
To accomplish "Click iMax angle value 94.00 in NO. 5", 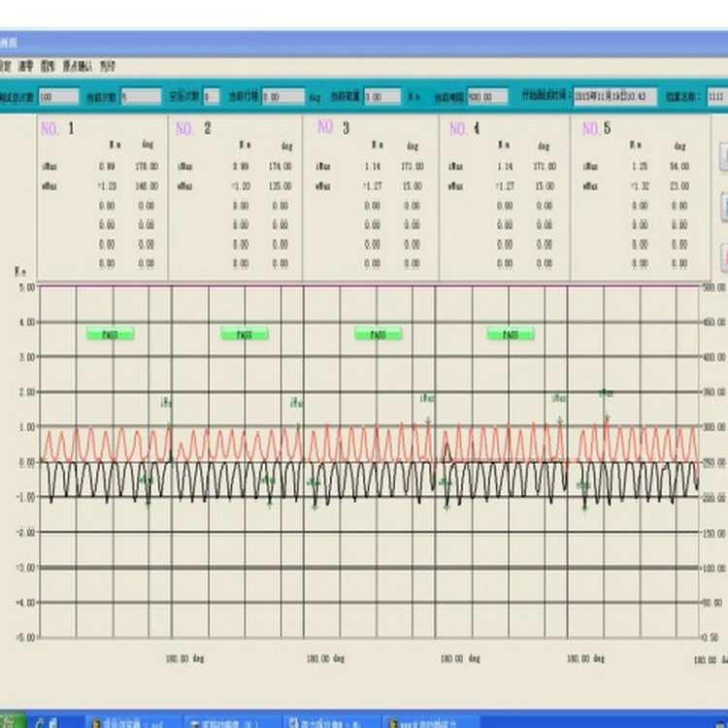I will tap(679, 166).
